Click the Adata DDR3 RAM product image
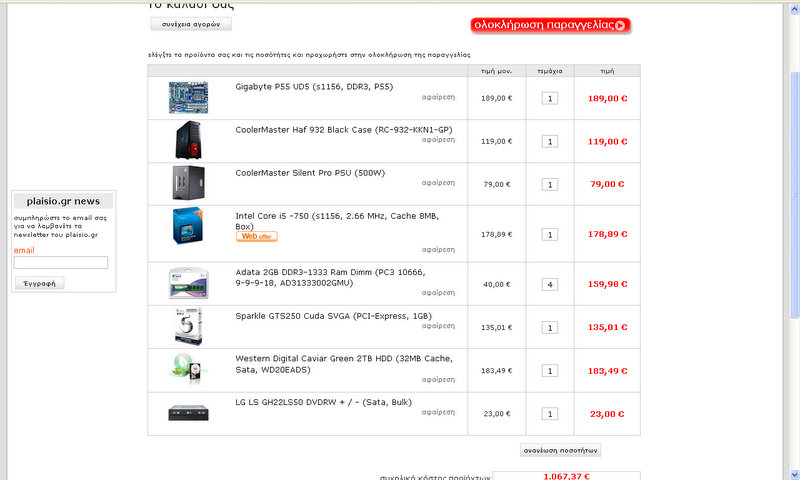800x480 pixels. (188, 283)
